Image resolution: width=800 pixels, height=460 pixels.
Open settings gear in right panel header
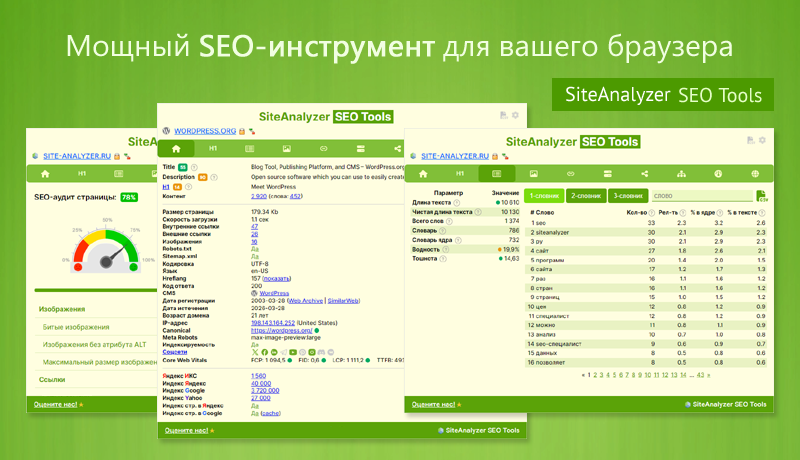tap(762, 140)
